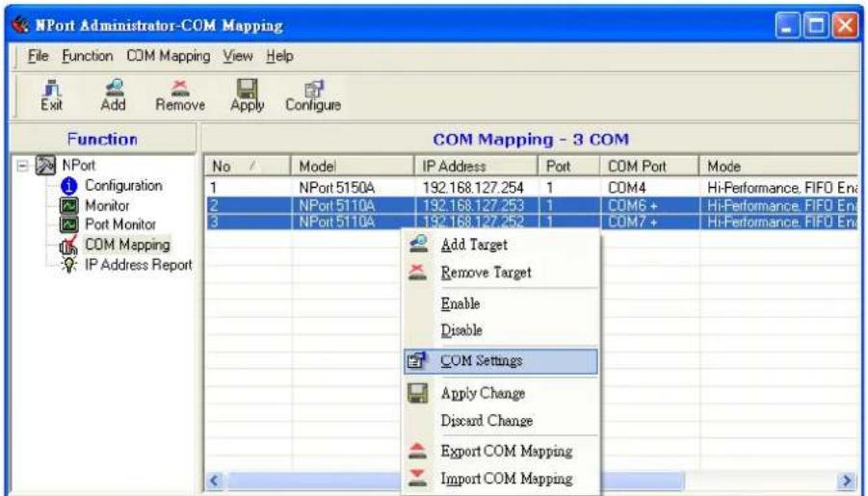Sort by the Port column header
The image size is (868, 496).
pyautogui.click(x=569, y=166)
